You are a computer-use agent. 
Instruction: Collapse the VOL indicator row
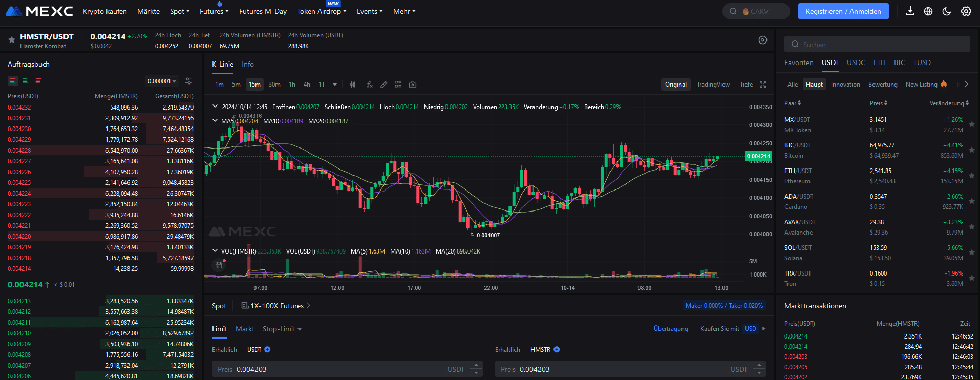point(215,251)
